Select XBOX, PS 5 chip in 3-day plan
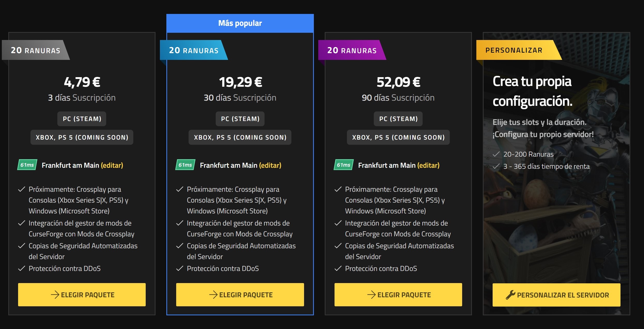The height and width of the screenshot is (329, 644). tap(82, 137)
